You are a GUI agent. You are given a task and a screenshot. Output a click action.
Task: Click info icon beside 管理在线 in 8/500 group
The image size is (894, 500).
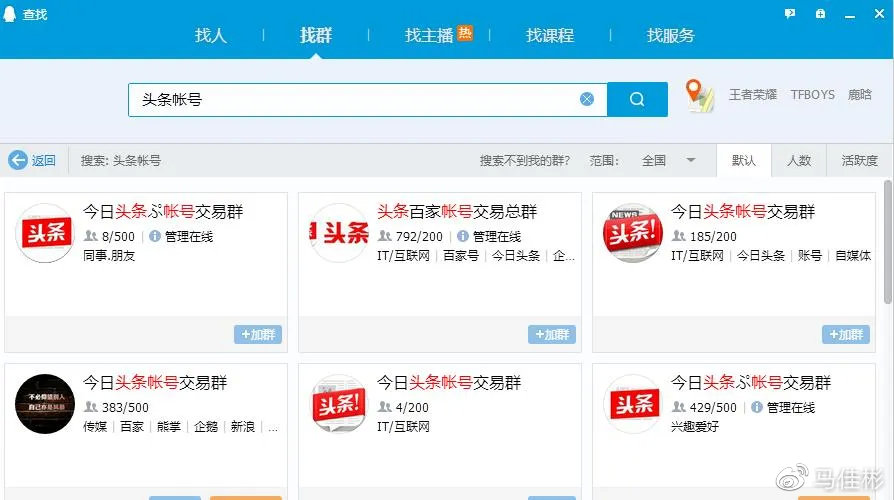(x=155, y=236)
